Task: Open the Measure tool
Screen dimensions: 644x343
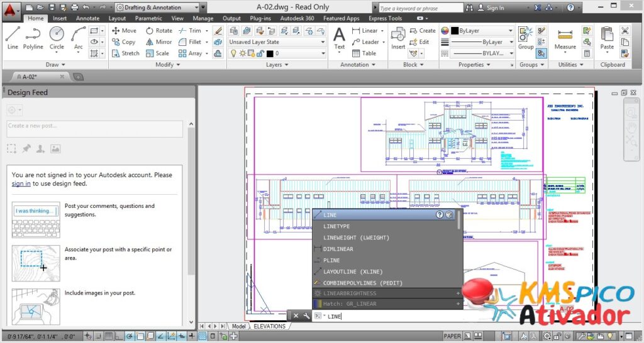Action: click(x=565, y=38)
